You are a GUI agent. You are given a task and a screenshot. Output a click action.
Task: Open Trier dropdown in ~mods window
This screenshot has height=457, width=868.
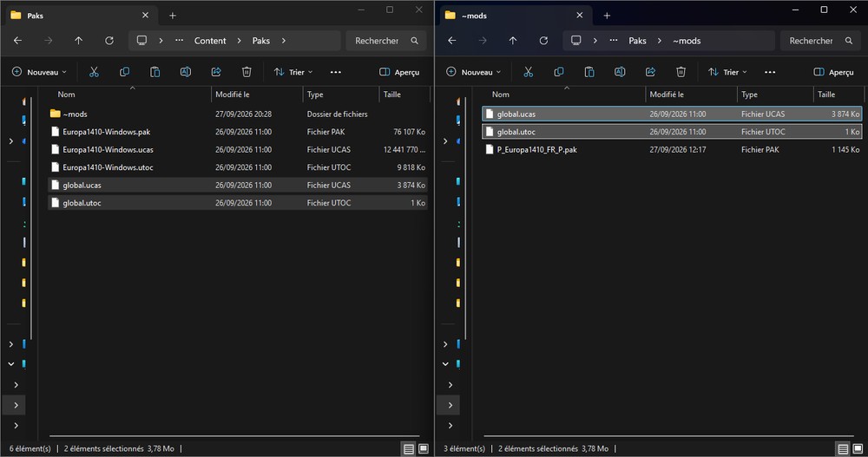(727, 72)
